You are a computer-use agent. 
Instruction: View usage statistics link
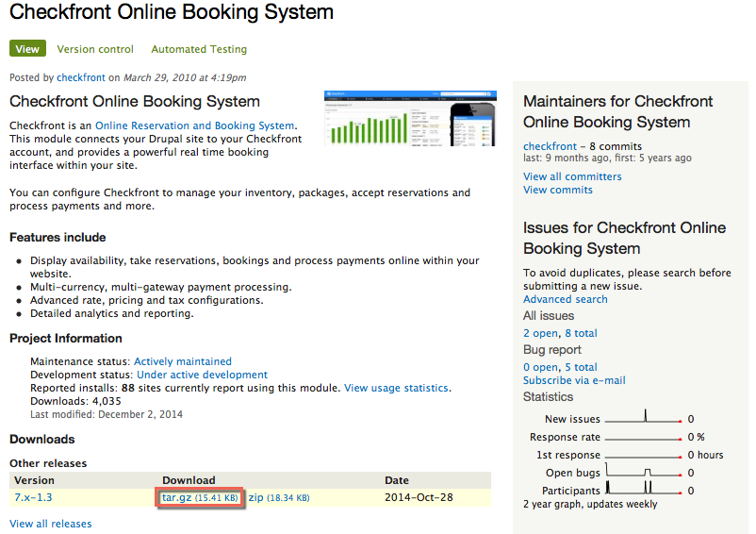396,388
